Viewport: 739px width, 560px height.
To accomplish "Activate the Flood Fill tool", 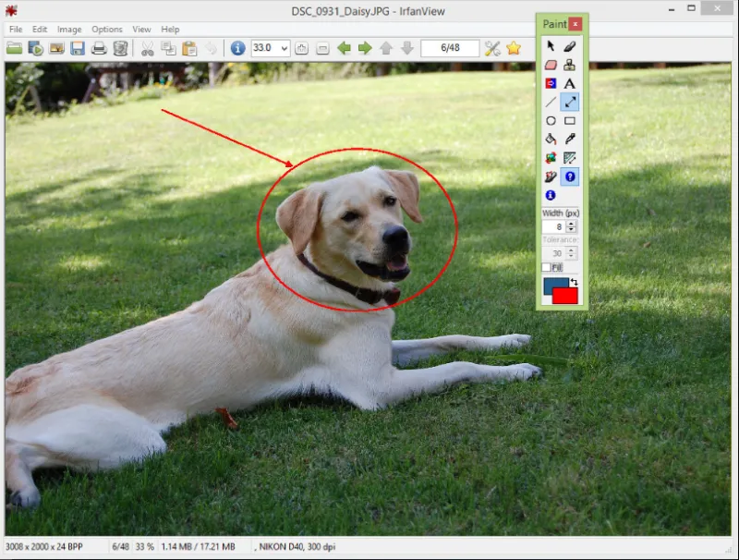I will click(x=551, y=139).
